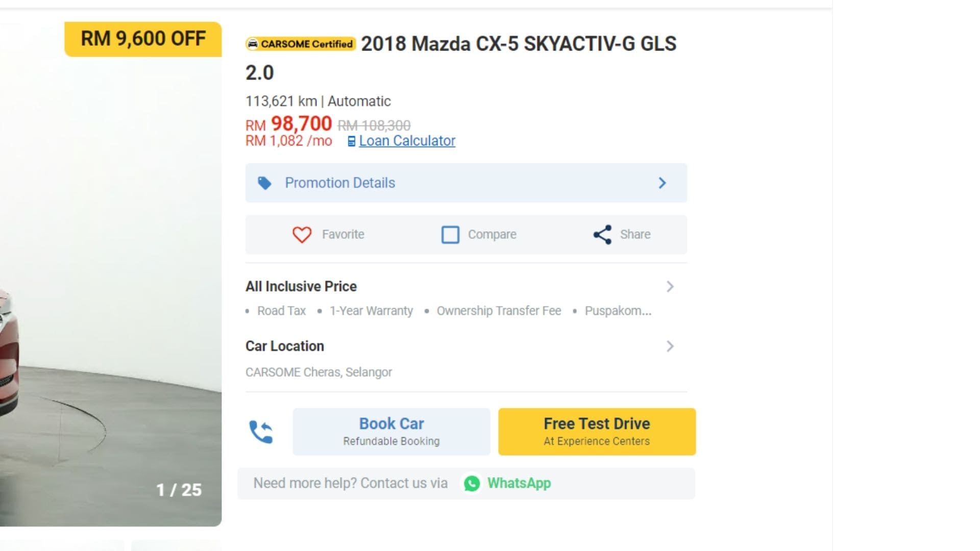980x551 pixels.
Task: Click CARSOME Cheras, Selangor location text
Action: point(318,372)
